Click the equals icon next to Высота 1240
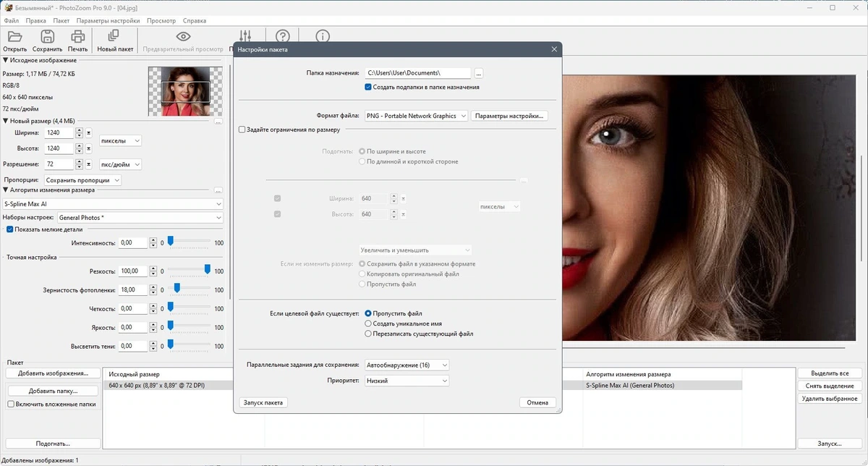 click(x=89, y=148)
